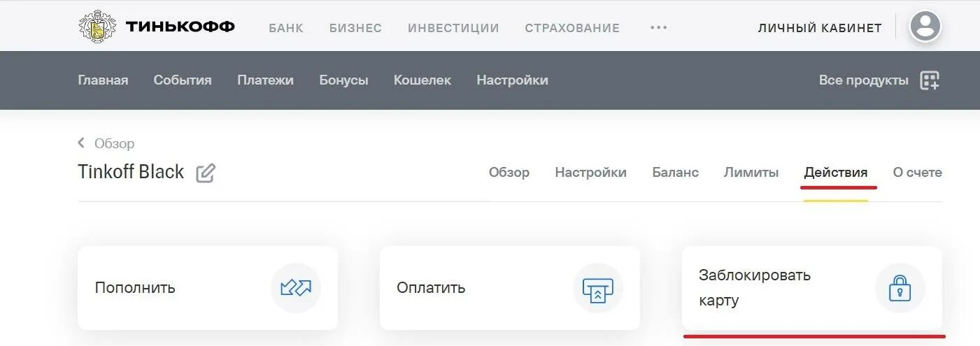Open the Бизнес section in header
The height and width of the screenshot is (346, 980).
click(x=355, y=28)
